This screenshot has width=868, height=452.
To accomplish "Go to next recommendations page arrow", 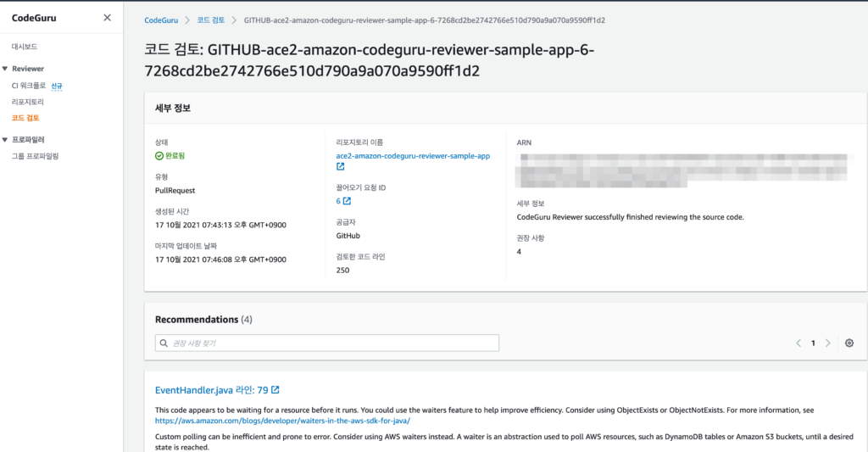I will click(827, 343).
